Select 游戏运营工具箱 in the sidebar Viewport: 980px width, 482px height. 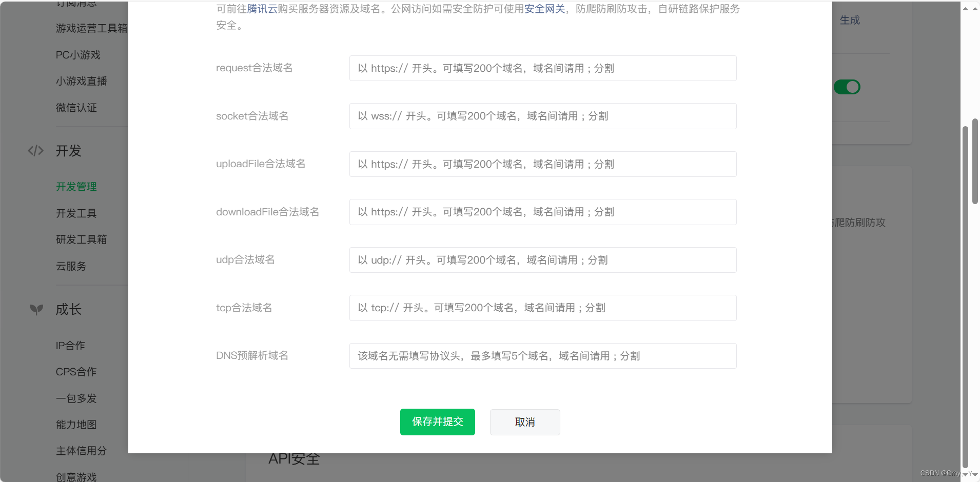click(x=92, y=28)
